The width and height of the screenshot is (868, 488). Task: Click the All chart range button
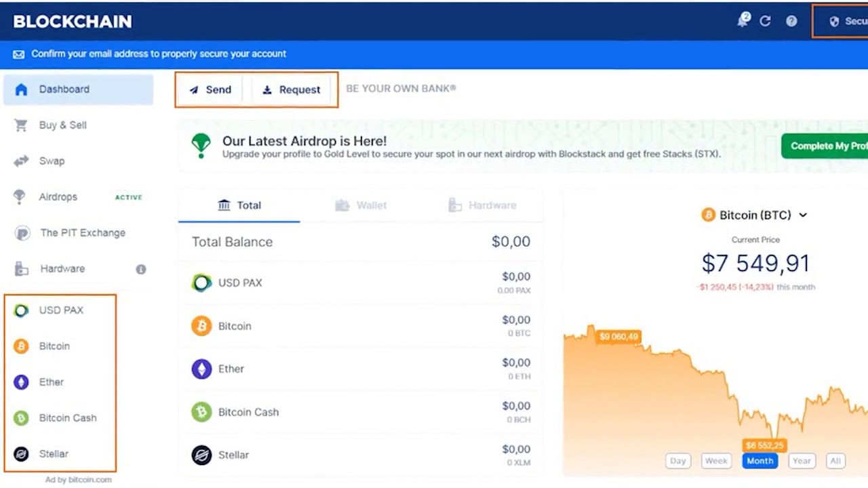pyautogui.click(x=835, y=461)
